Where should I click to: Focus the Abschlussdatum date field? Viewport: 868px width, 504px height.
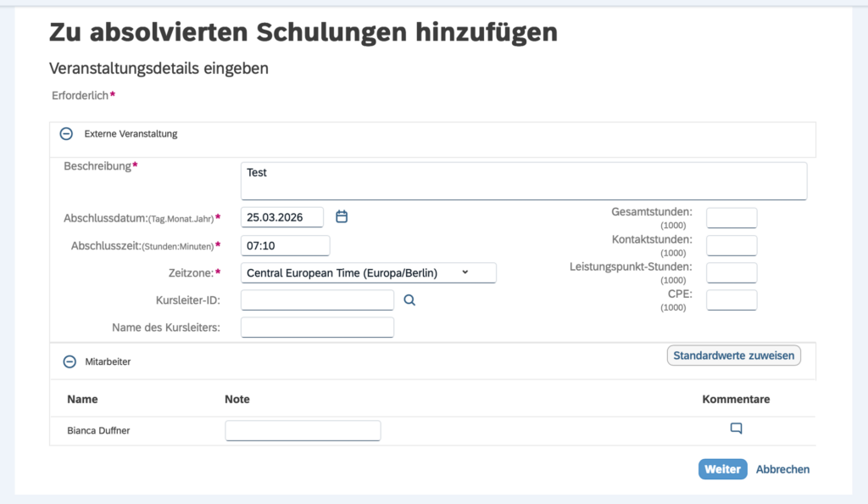tap(282, 217)
